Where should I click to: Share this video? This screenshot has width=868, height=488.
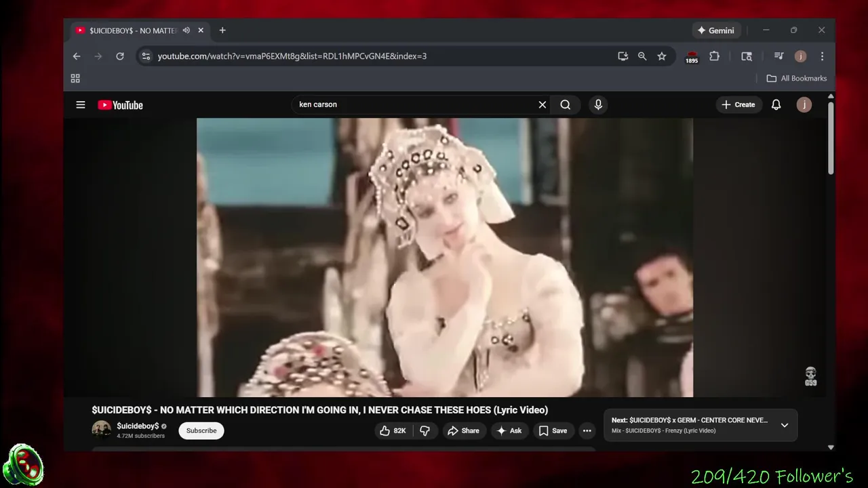[463, 430]
